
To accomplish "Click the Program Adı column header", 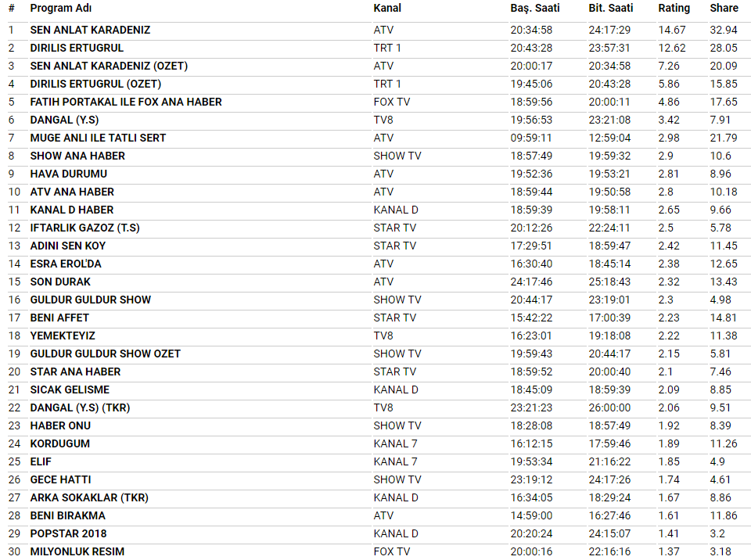I will (x=60, y=8).
